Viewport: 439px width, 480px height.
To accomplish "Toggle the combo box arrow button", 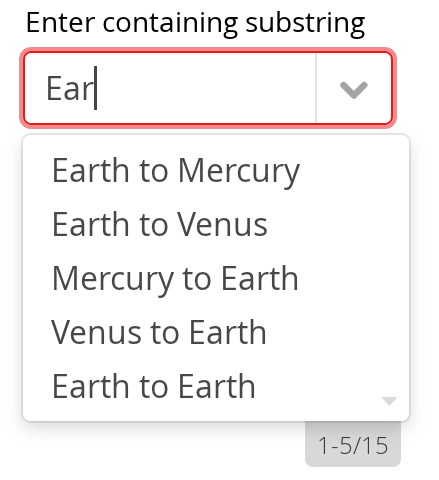I will click(x=354, y=88).
